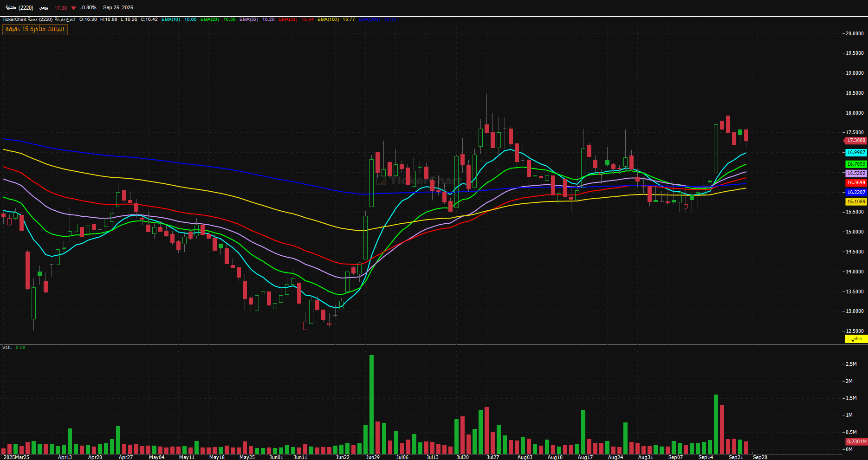Click the green 16.7093 EMA price tag
This screenshot has height=460, width=868.
pos(855,164)
